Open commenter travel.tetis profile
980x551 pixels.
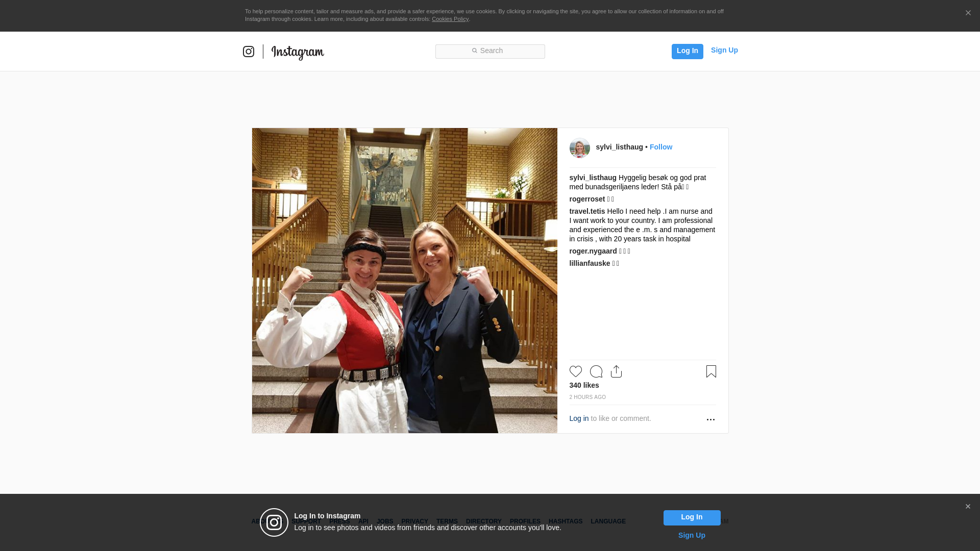(587, 211)
